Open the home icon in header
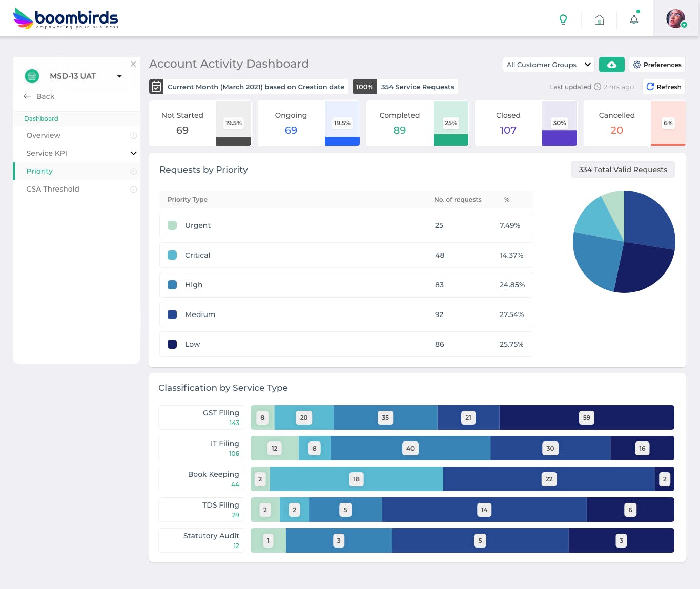This screenshot has width=700, height=589. click(599, 19)
